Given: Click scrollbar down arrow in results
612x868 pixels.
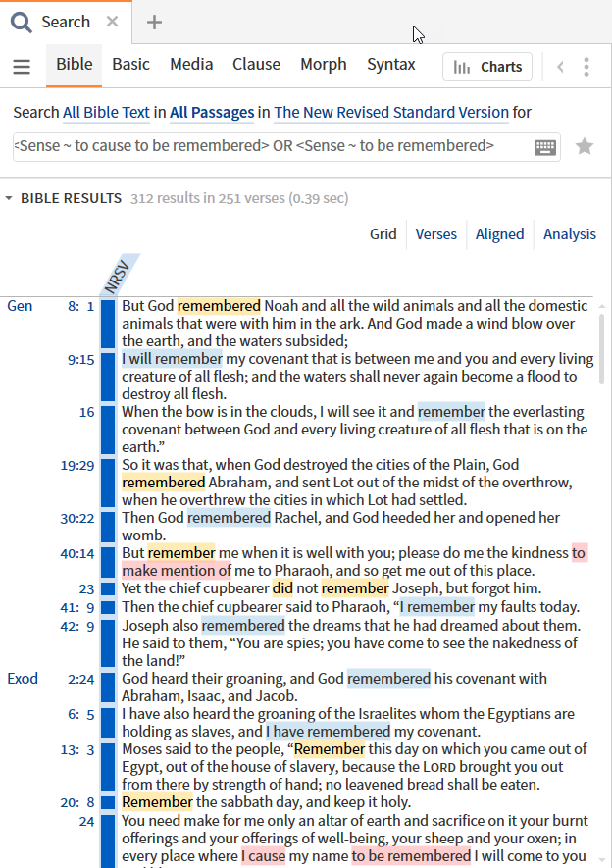Looking at the screenshot, I should coord(602,861).
